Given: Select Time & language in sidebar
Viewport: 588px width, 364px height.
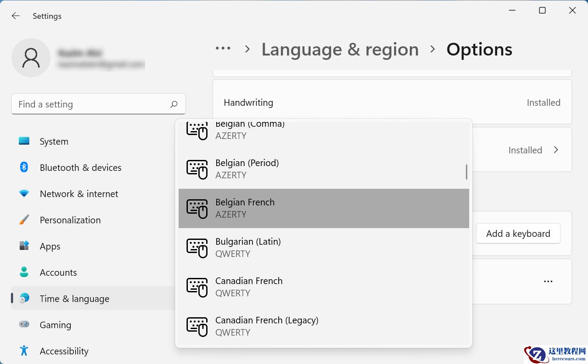Looking at the screenshot, I should (74, 299).
